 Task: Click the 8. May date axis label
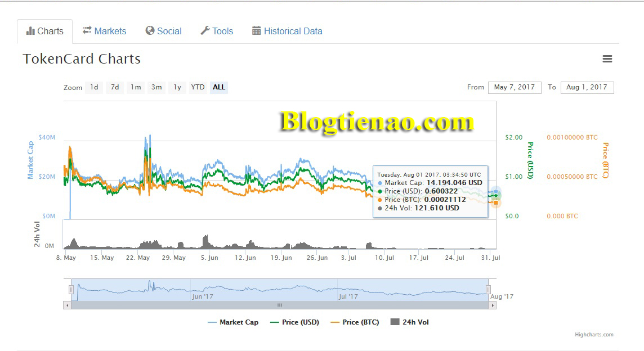(66, 258)
